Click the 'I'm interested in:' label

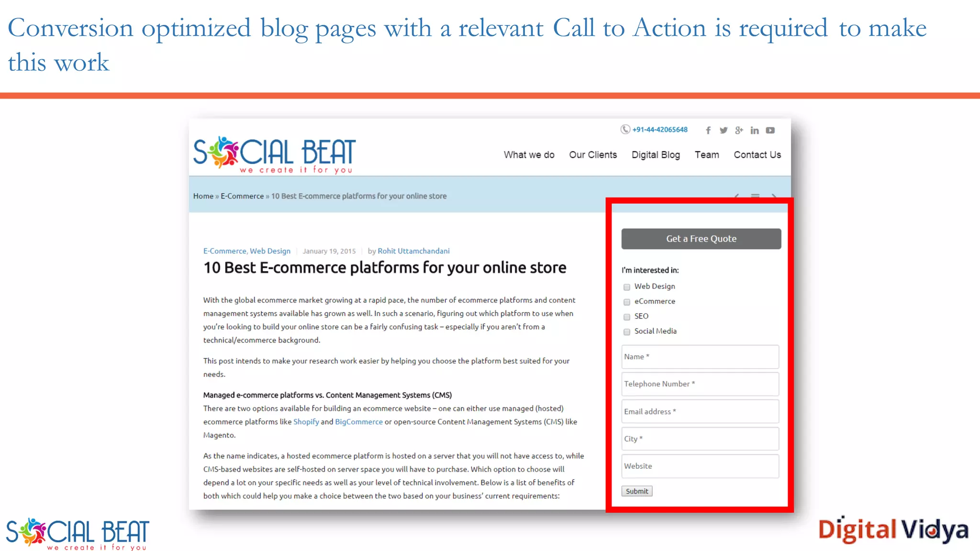coord(650,270)
